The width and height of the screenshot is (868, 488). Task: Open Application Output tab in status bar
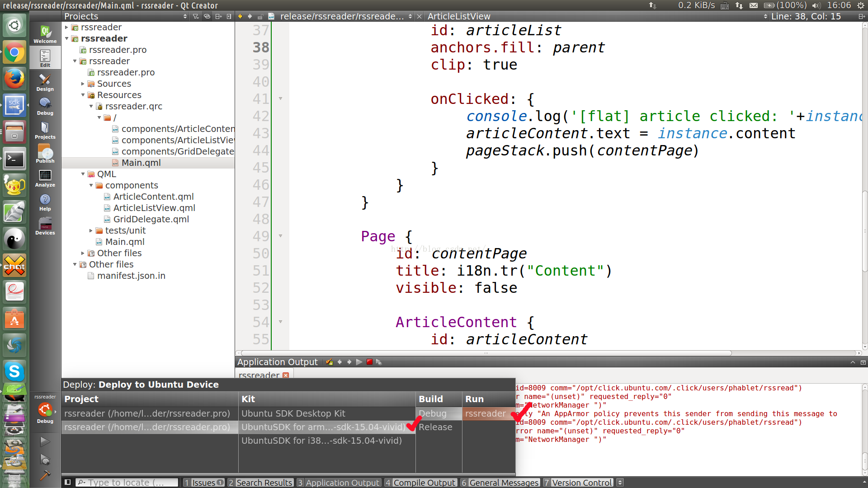pyautogui.click(x=339, y=483)
